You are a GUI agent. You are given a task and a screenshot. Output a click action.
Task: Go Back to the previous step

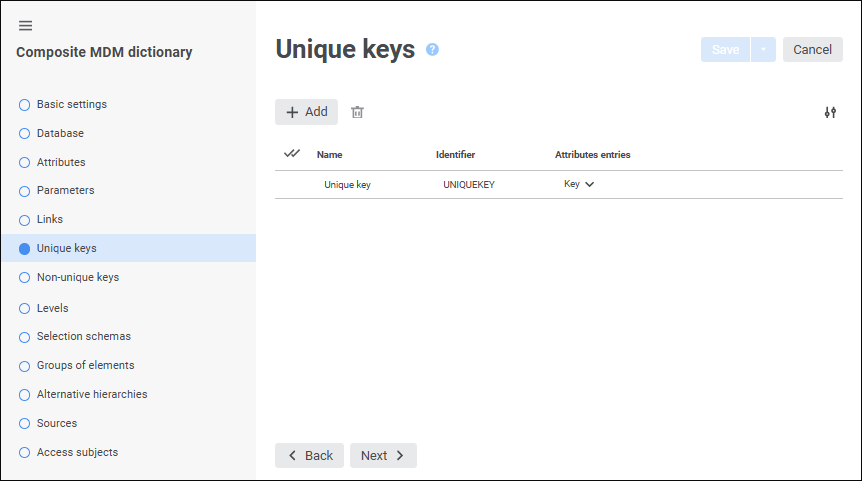309,455
